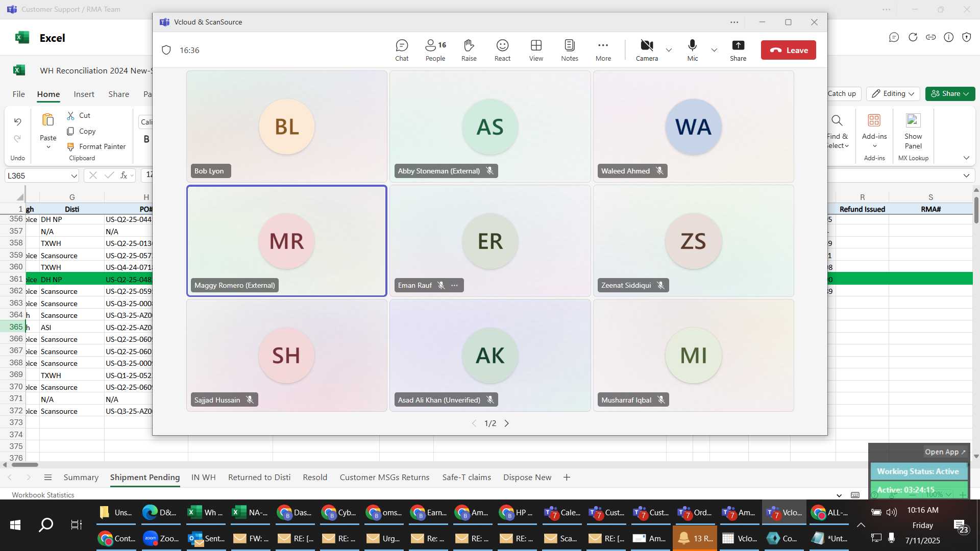Viewport: 980px width, 551px height.
Task: Copy the selected Excel cells
Action: click(81, 131)
